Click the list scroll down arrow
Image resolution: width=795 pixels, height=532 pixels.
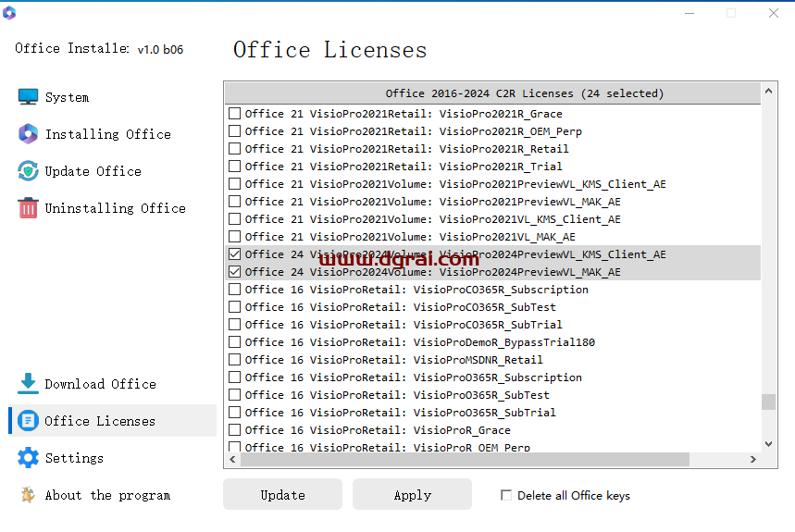tap(769, 444)
